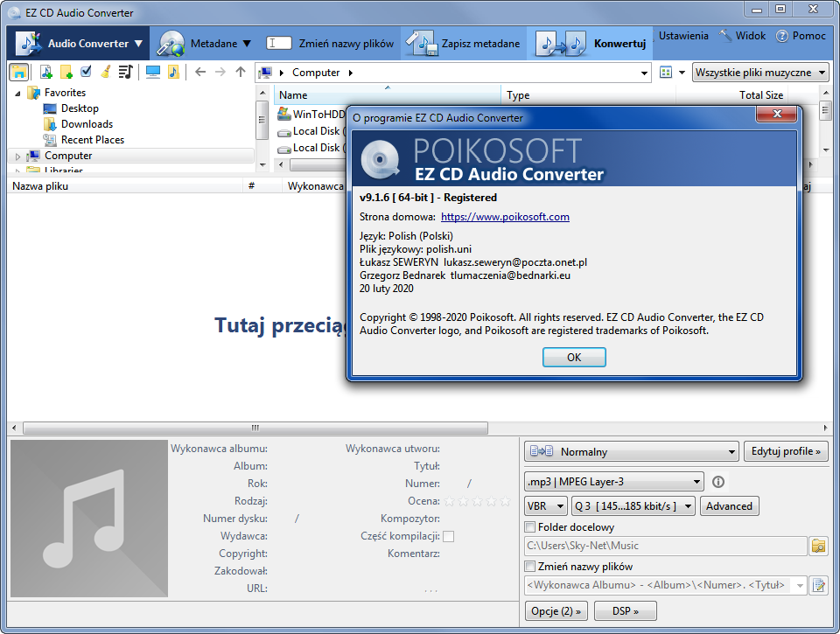
Task: Open the view options arrow beside layout icon
Action: [x=682, y=73]
